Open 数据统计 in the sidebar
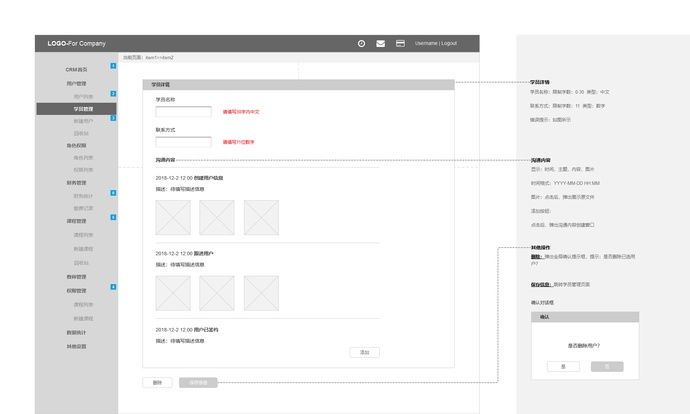Image resolution: width=690 pixels, height=414 pixels. tap(77, 332)
